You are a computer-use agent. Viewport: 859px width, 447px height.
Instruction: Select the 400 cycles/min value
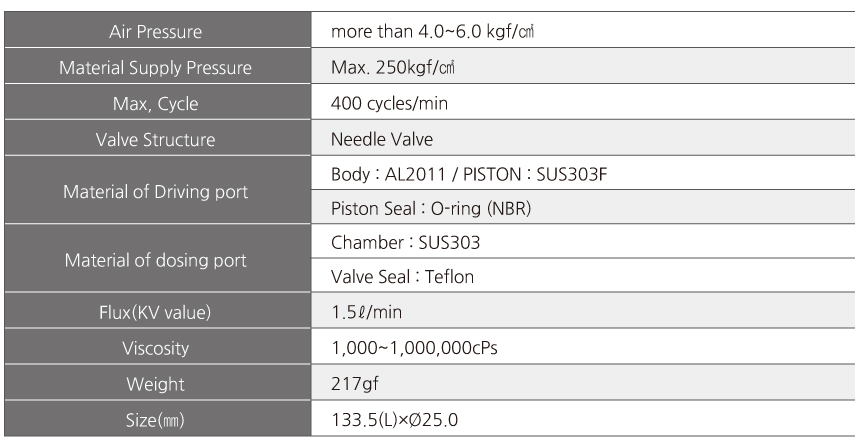coord(390,103)
